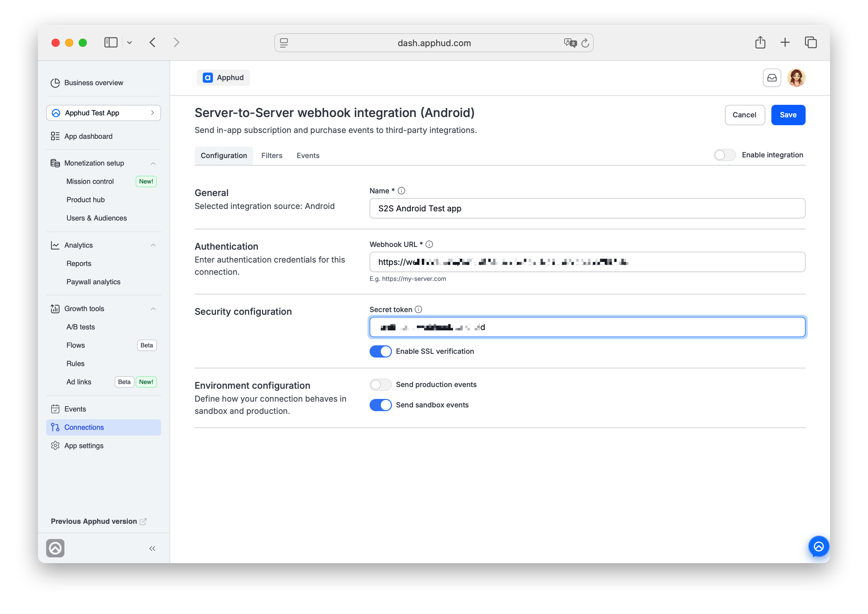Click the Name input field
The image size is (868, 614).
pyautogui.click(x=587, y=208)
